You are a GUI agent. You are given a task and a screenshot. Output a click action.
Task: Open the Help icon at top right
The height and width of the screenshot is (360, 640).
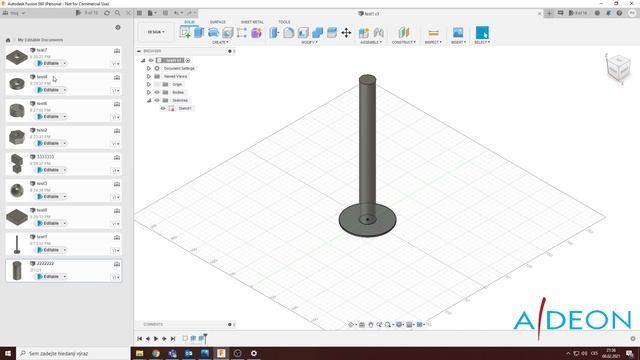click(619, 13)
